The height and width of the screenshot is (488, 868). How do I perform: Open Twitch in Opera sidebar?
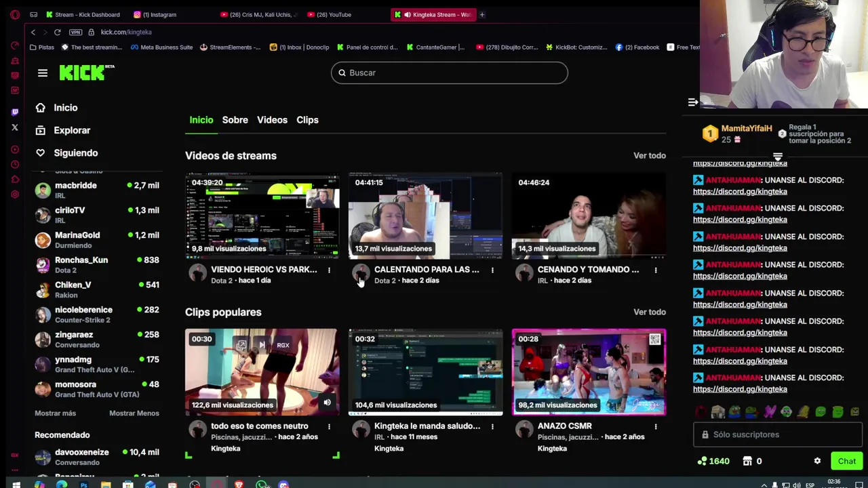15,112
